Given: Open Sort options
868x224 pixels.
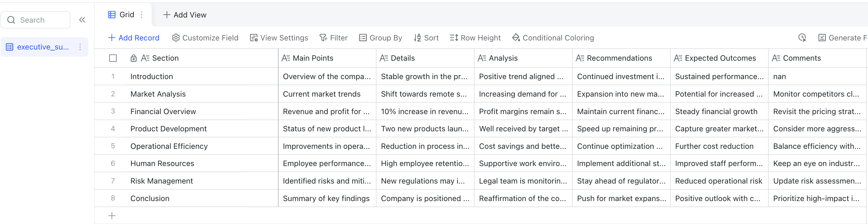Looking at the screenshot, I should 426,38.
